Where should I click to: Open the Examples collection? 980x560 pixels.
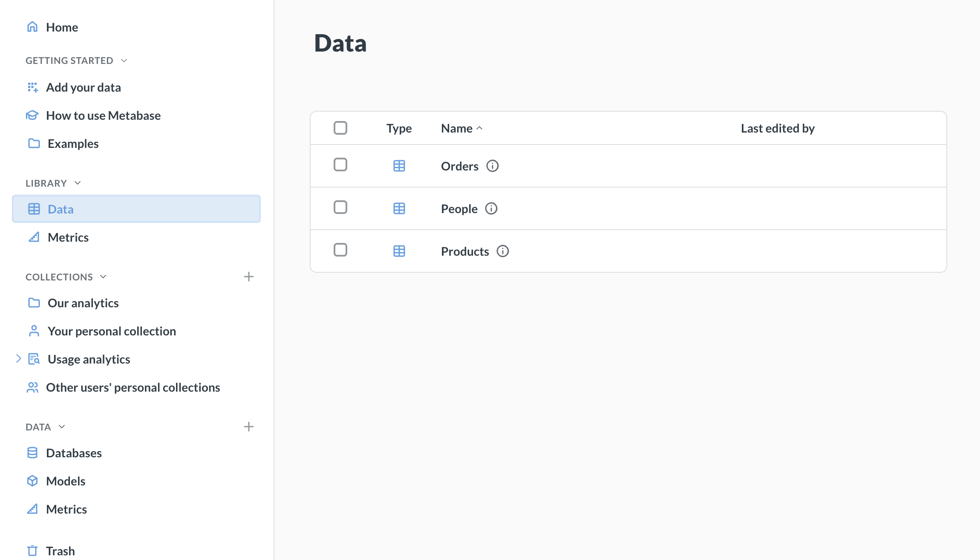click(x=73, y=143)
